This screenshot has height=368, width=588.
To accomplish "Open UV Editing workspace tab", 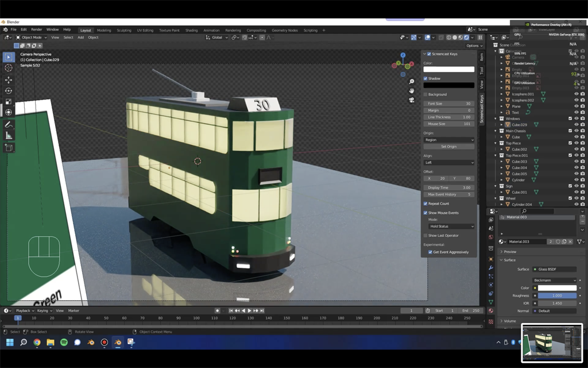I will click(145, 30).
